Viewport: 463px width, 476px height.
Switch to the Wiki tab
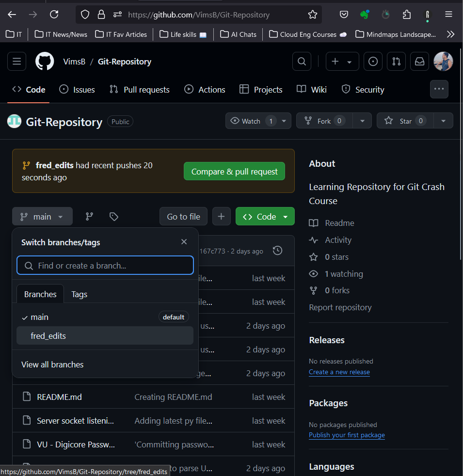(x=312, y=90)
